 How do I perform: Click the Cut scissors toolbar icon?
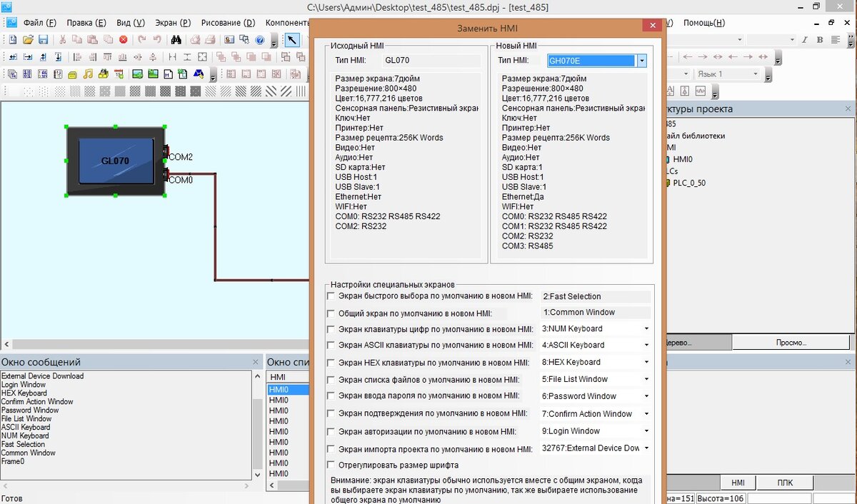pyautogui.click(x=62, y=40)
